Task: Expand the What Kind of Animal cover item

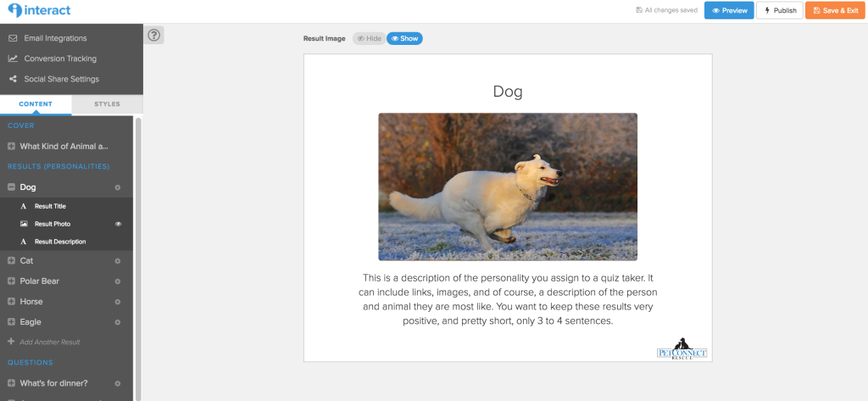Action: tap(11, 146)
